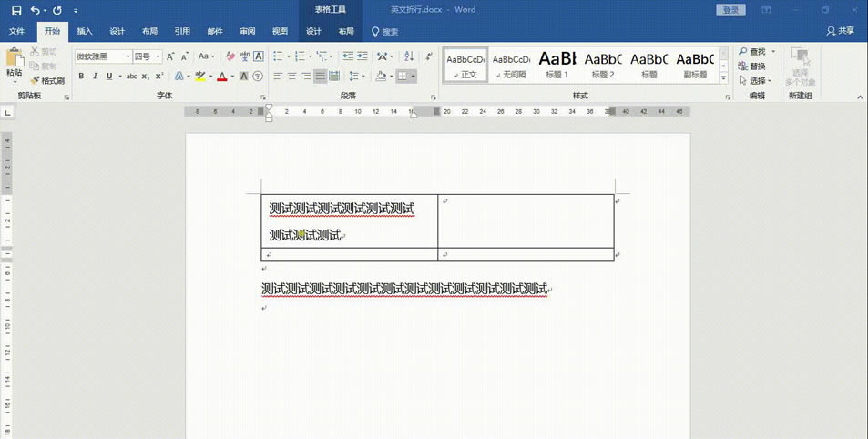
Task: Open the borders dropdown arrow
Action: 413,76
